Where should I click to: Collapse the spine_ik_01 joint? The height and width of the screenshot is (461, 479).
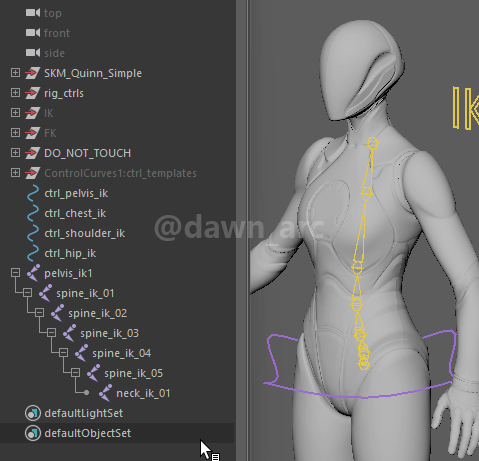pos(27,293)
